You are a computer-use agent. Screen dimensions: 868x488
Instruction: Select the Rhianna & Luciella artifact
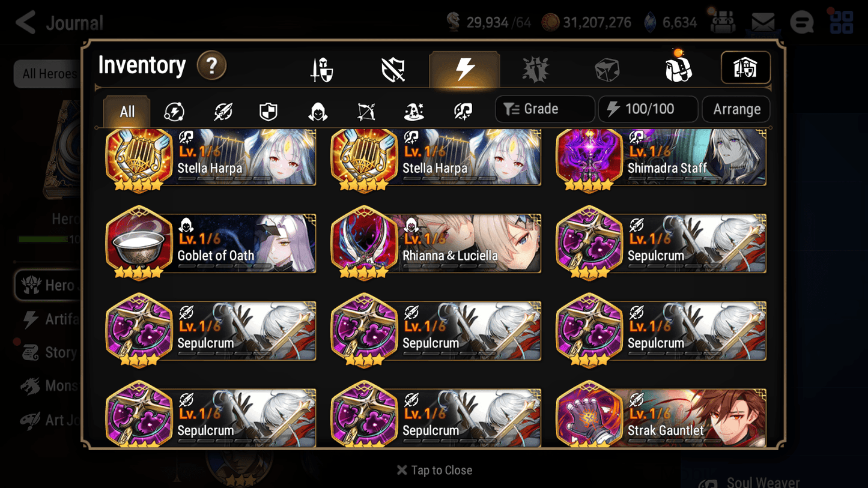(436, 242)
